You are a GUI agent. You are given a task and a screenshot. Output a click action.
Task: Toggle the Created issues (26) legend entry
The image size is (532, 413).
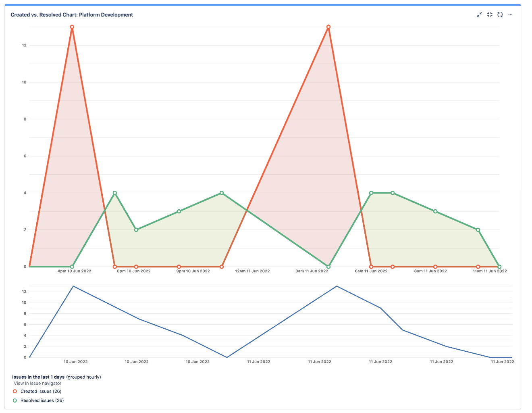pos(40,391)
